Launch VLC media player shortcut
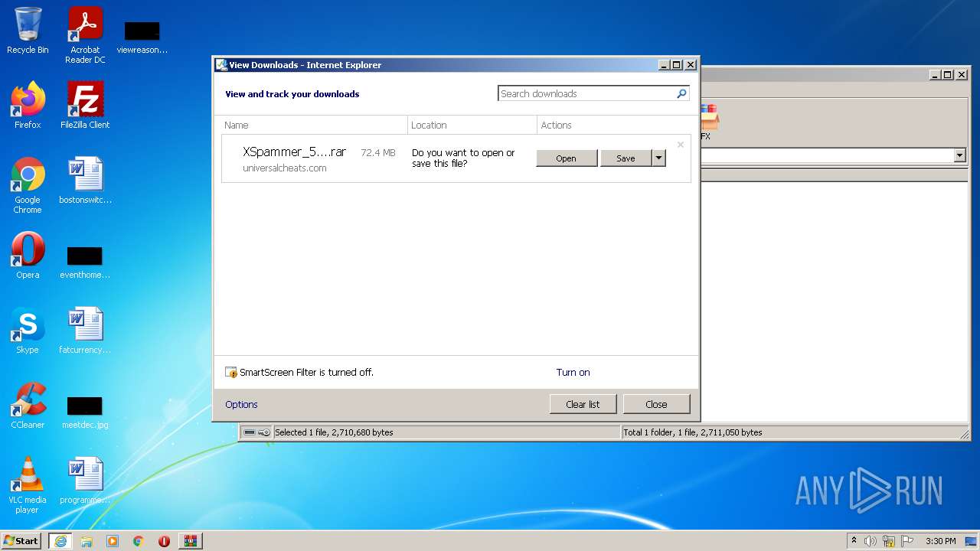This screenshot has width=980, height=551. [28, 485]
